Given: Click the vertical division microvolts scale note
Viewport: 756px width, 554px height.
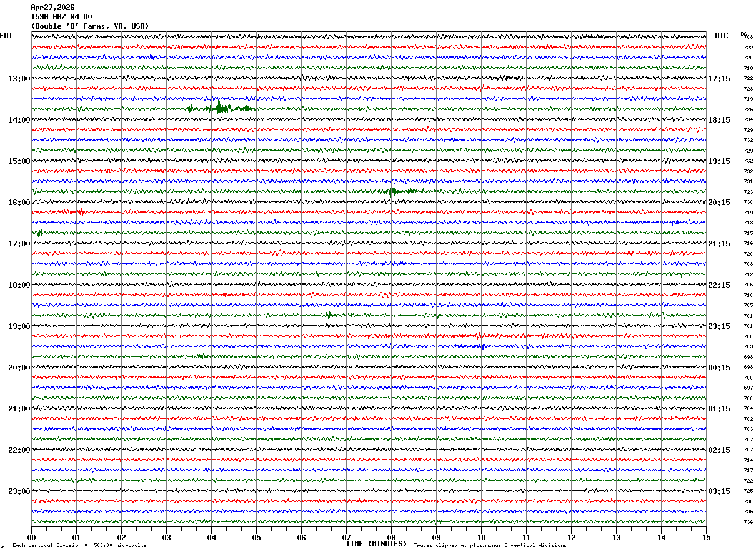Looking at the screenshot, I should (79, 545).
